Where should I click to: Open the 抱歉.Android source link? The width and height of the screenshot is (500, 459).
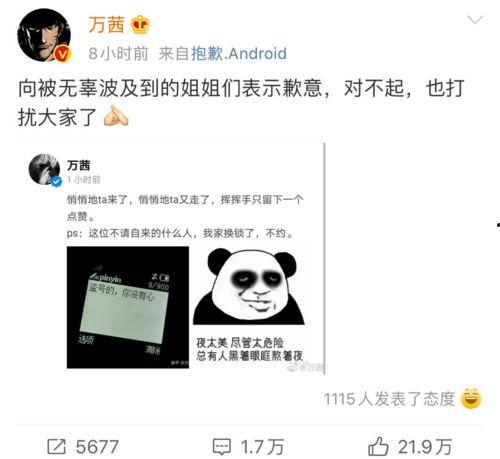239,54
